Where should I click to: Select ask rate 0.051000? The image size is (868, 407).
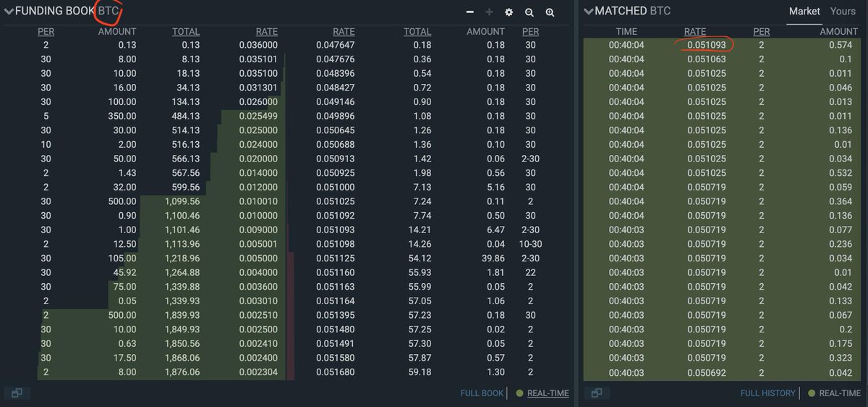(335, 188)
